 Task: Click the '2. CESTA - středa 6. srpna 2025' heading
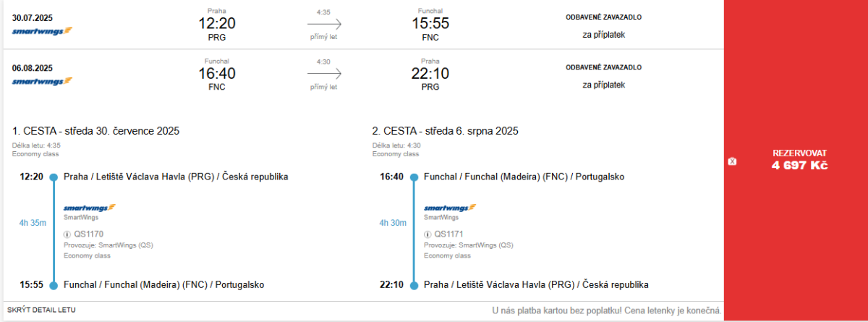(445, 131)
